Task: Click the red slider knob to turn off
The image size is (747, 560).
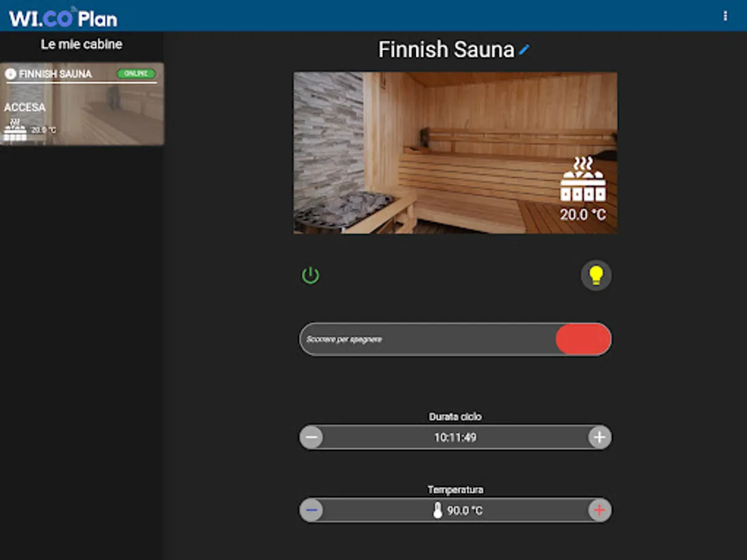Action: tap(583, 340)
